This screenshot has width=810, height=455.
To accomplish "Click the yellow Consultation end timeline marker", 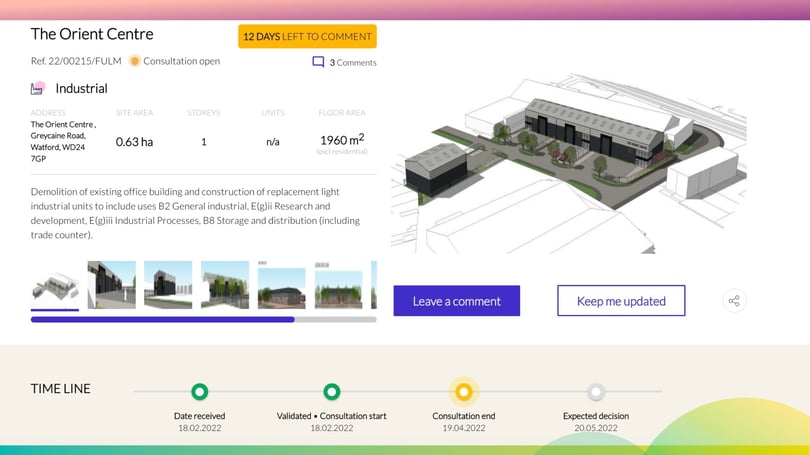I will click(x=464, y=391).
